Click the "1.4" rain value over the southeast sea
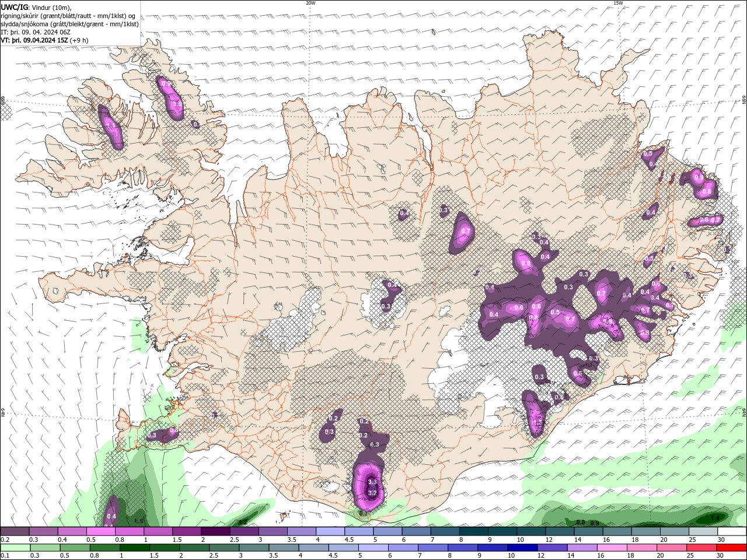The height and width of the screenshot is (560, 747). click(715, 517)
